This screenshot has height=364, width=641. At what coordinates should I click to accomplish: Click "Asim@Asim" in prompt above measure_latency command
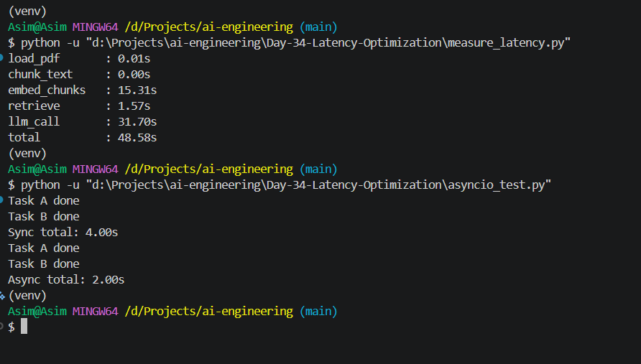(37, 27)
